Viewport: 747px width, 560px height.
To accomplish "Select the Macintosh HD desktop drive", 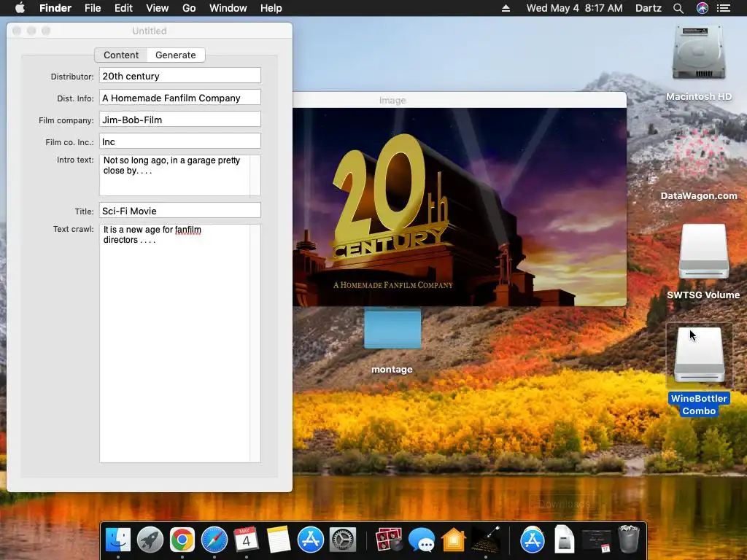I will (x=698, y=52).
